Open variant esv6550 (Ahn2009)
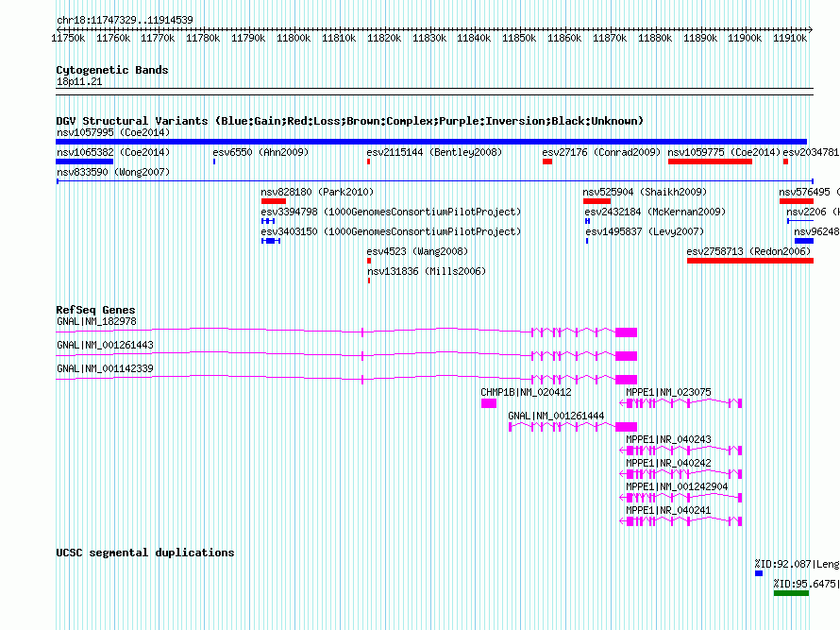This screenshot has width=840, height=630. [x=260, y=152]
